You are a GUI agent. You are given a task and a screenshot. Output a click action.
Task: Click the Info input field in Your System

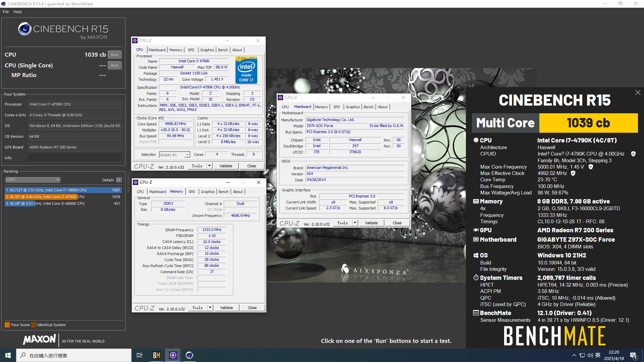[x=74, y=158]
